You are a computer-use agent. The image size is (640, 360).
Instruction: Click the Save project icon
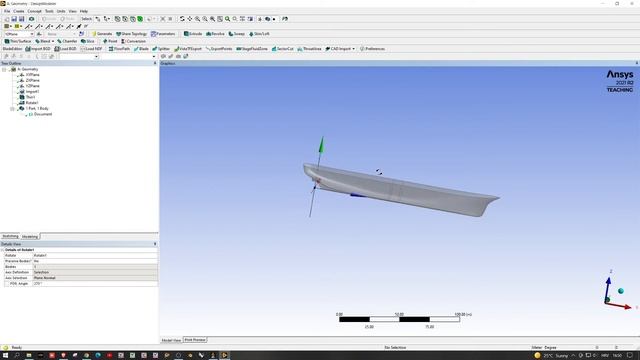[x=14, y=19]
